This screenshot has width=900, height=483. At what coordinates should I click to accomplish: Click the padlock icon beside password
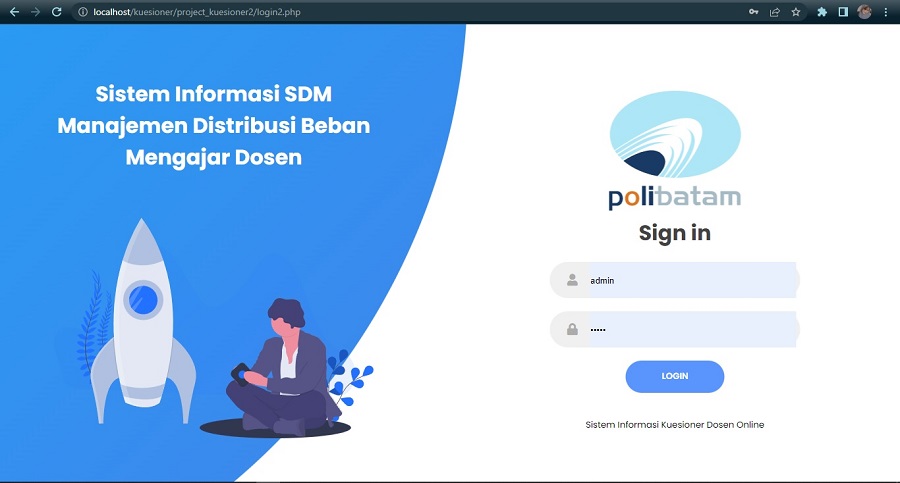click(572, 329)
